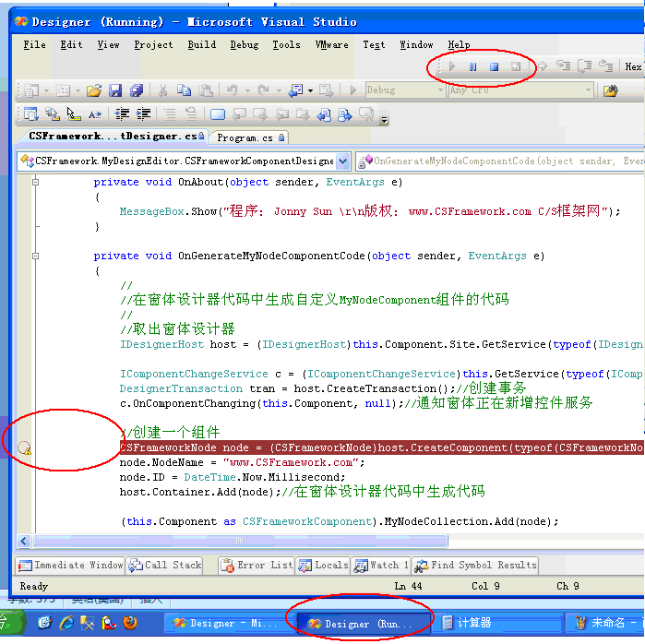Click the Save All icon
The height and width of the screenshot is (644, 645).
click(137, 90)
